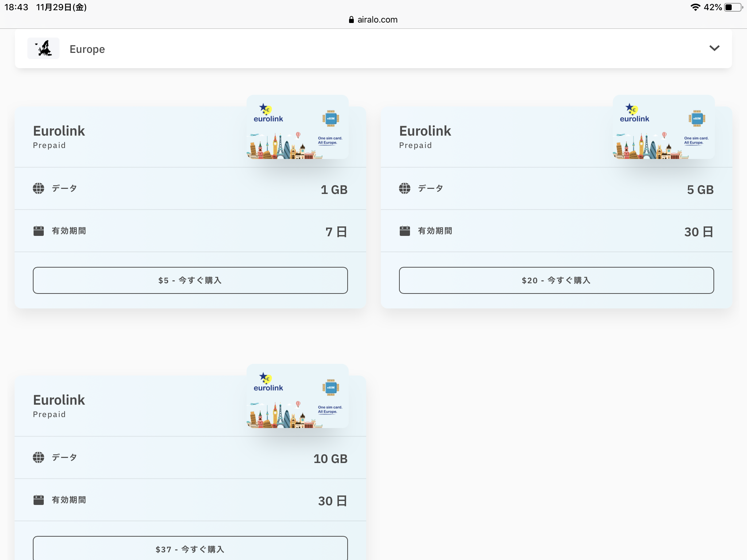Click the Prepaid label in 1 GB card
Image resolution: width=747 pixels, height=560 pixels.
[x=49, y=145]
